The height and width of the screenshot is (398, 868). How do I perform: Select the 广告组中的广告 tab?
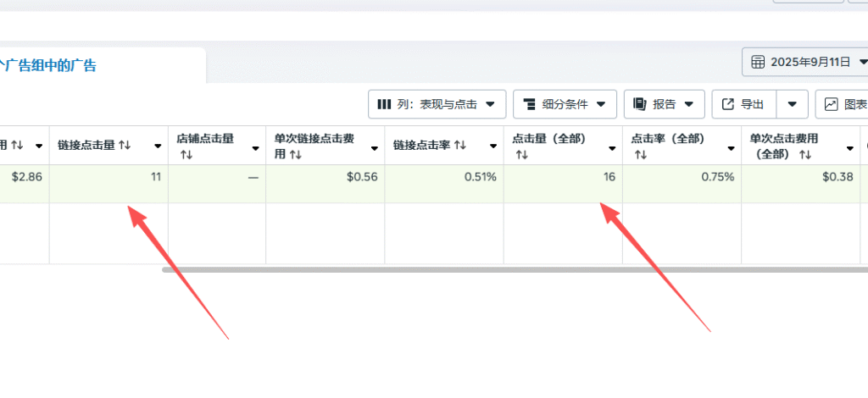[x=51, y=65]
